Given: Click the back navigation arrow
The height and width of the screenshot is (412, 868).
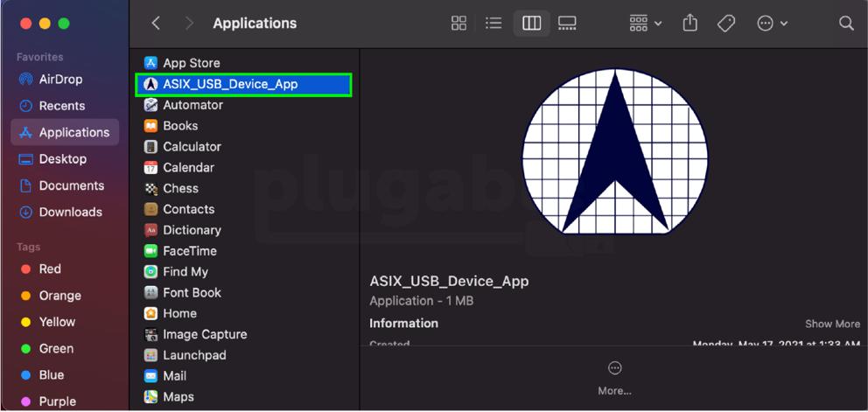Looking at the screenshot, I should pyautogui.click(x=156, y=24).
